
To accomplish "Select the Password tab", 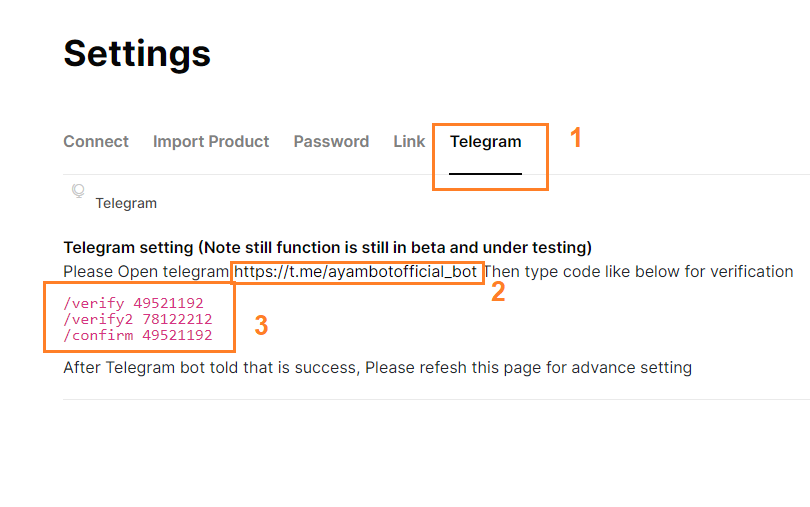I will pyautogui.click(x=331, y=142).
